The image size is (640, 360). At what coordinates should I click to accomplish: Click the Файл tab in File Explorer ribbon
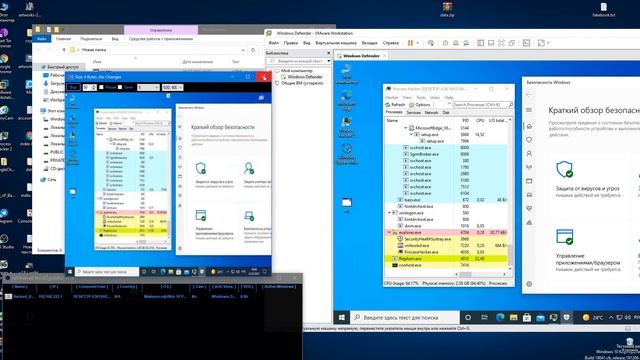pyautogui.click(x=42, y=39)
